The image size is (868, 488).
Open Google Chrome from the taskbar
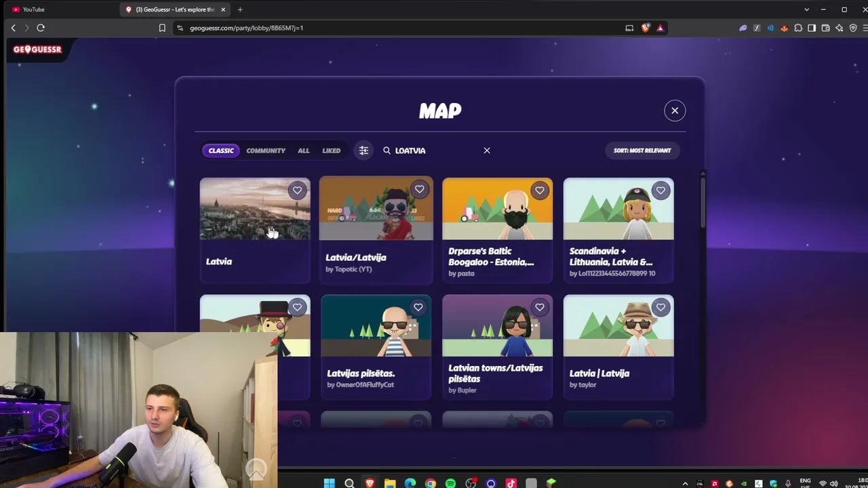tap(431, 483)
